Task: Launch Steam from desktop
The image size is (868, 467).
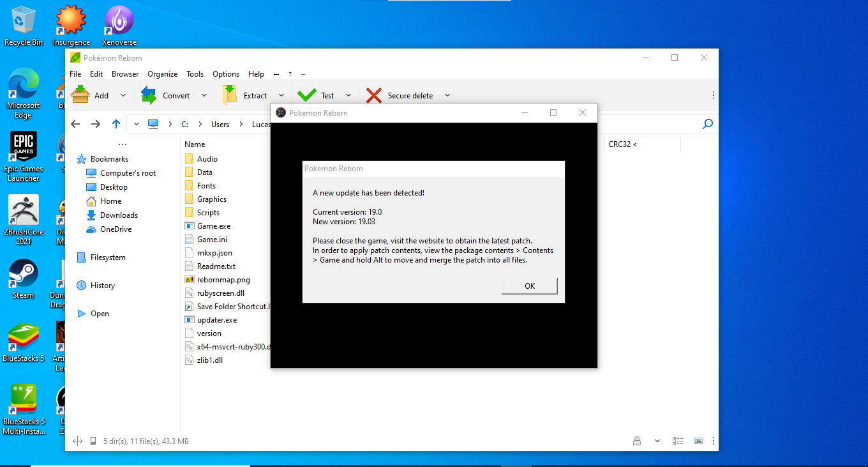Action: click(24, 279)
